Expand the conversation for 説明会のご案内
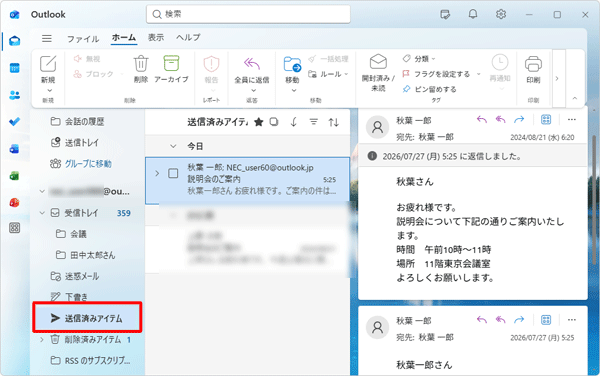 (x=157, y=173)
